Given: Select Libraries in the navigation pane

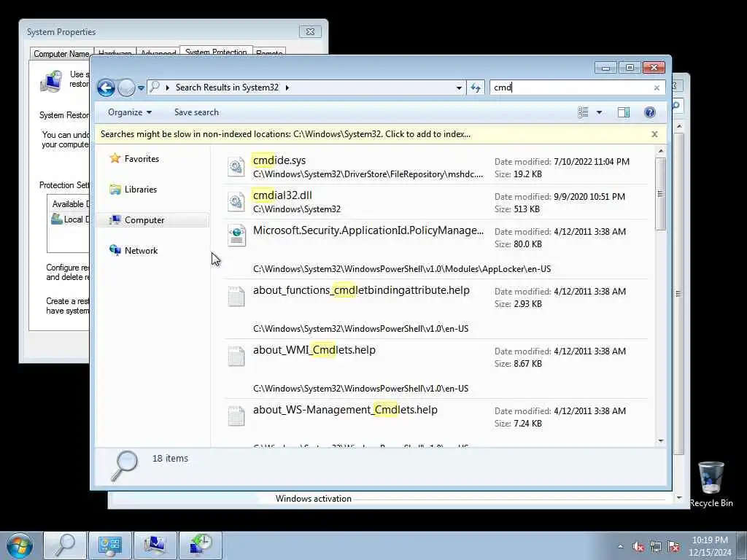Looking at the screenshot, I should coord(141,190).
